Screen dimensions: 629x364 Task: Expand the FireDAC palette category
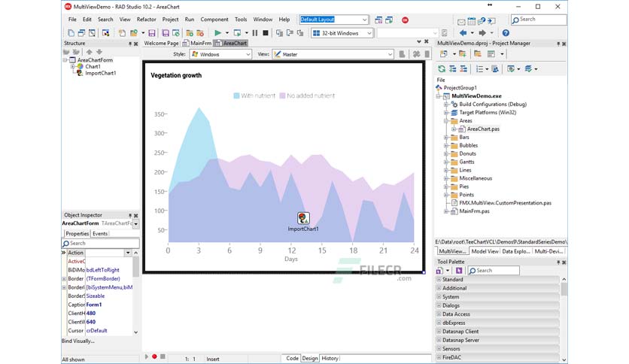439,357
